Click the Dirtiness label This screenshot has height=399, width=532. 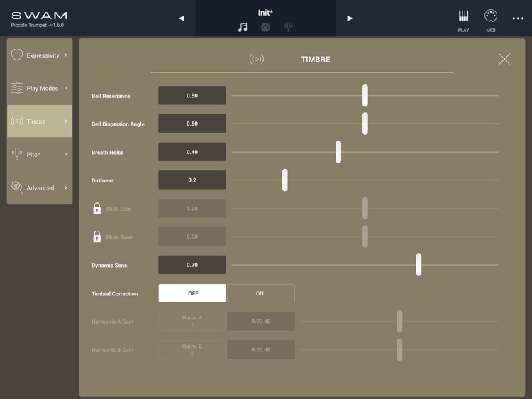tap(102, 180)
